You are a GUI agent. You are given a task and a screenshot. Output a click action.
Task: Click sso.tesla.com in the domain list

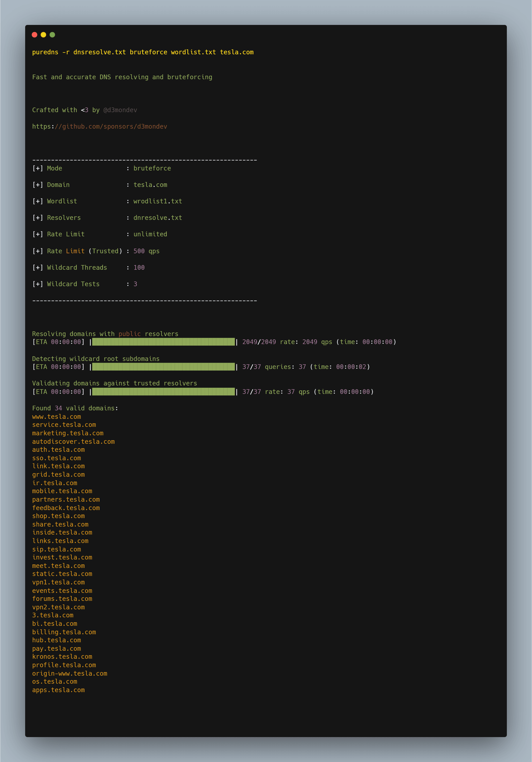56,458
